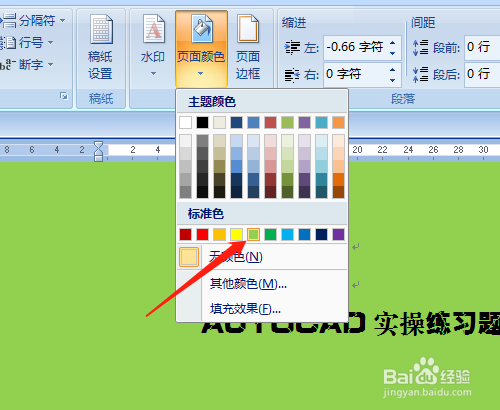Select standard green color swatch
Viewport: 500px width, 410px height.
(x=270, y=234)
